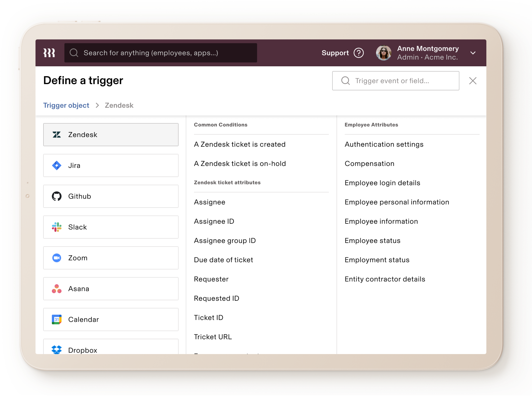Select 'A Zendesk ticket is on-hold'
Screen dimensions: 532x407
click(240, 164)
